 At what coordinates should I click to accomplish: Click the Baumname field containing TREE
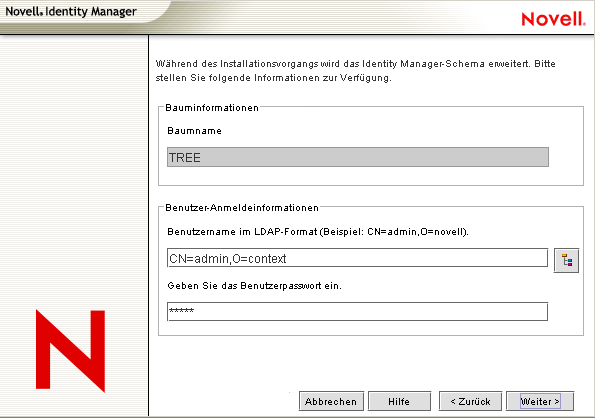(x=358, y=157)
